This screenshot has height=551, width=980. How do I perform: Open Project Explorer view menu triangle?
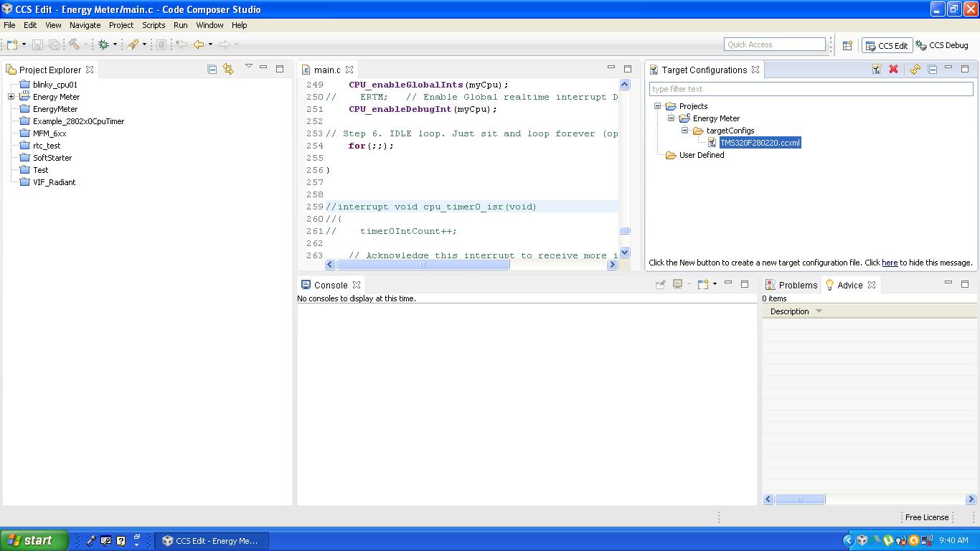[248, 66]
